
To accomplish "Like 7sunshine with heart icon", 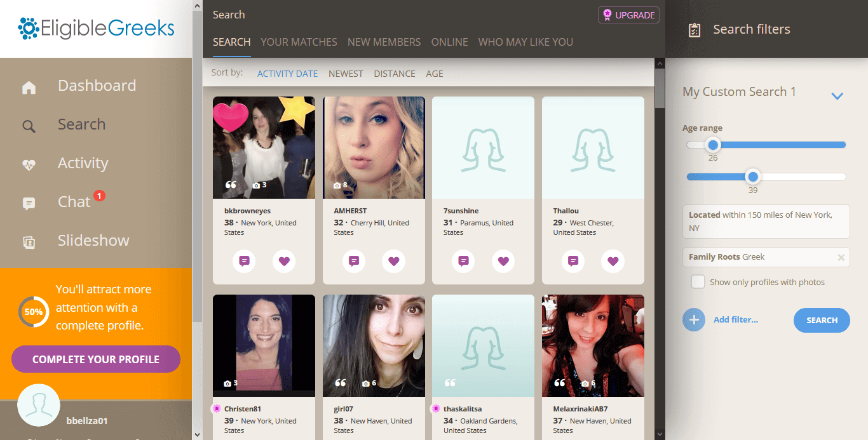I will 503,261.
